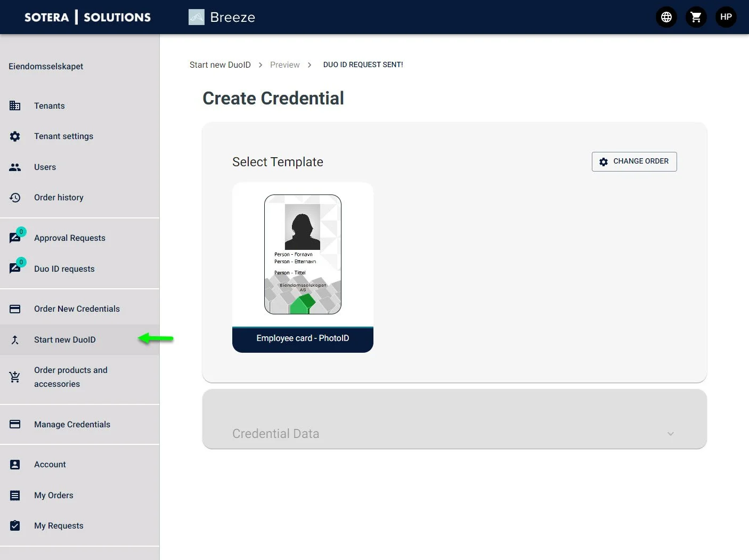This screenshot has width=749, height=560.
Task: Open Duo ID requests menu item
Action: click(80, 269)
